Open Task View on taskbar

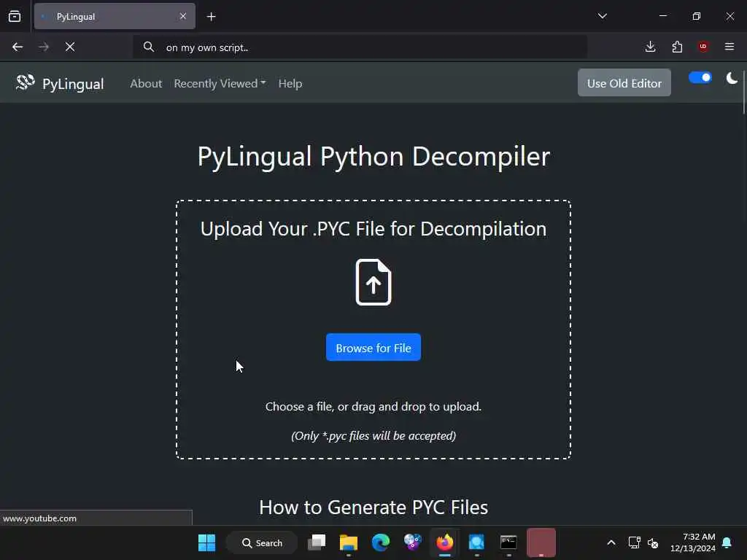pyautogui.click(x=317, y=542)
